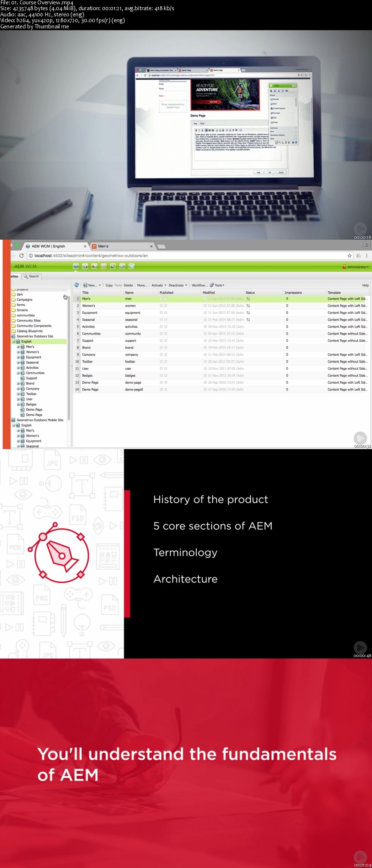Click the status icon in Men's row

248,299
